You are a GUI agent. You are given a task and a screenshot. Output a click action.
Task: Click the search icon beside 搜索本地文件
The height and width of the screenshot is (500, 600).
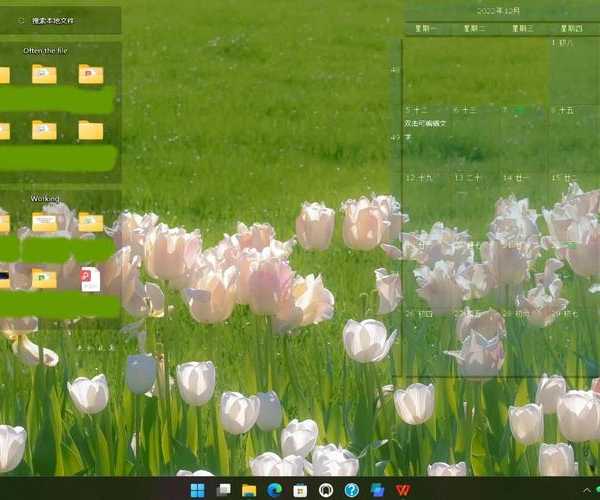tap(20, 20)
